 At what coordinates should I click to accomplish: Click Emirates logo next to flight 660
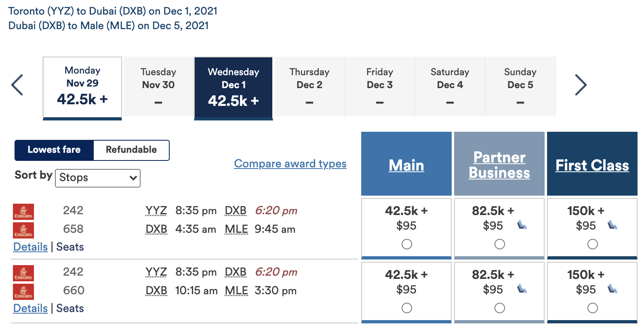(23, 291)
